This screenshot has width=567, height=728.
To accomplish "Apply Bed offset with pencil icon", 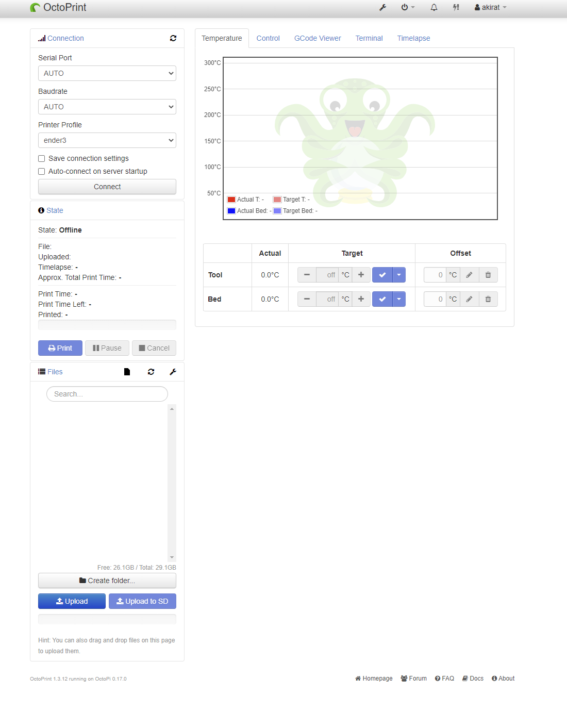I will (x=469, y=299).
